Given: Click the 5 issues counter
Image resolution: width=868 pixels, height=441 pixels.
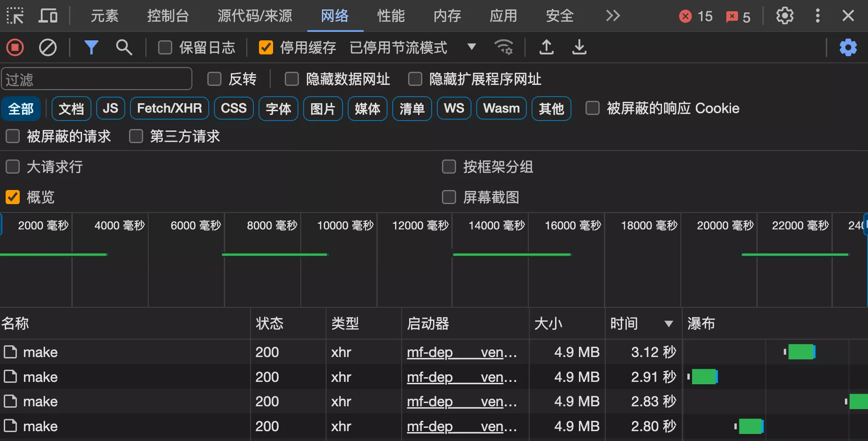Looking at the screenshot, I should [x=738, y=17].
